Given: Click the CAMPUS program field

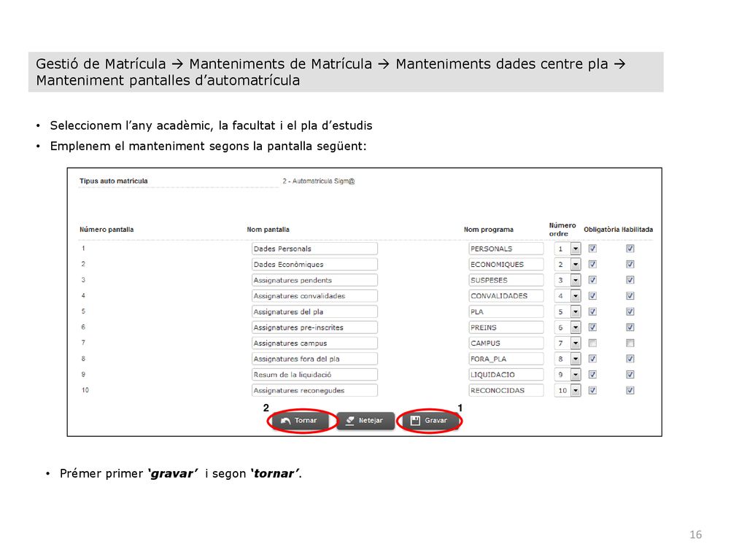Looking at the screenshot, I should (506, 343).
